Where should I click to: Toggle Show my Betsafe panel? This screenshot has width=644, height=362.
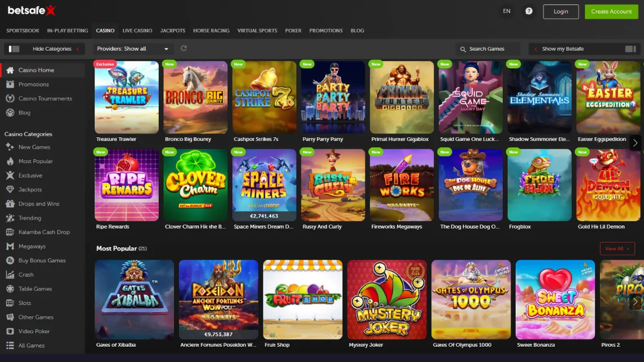[x=583, y=49]
